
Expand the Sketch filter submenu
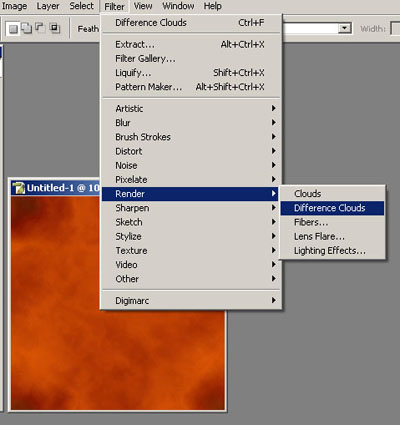191,222
